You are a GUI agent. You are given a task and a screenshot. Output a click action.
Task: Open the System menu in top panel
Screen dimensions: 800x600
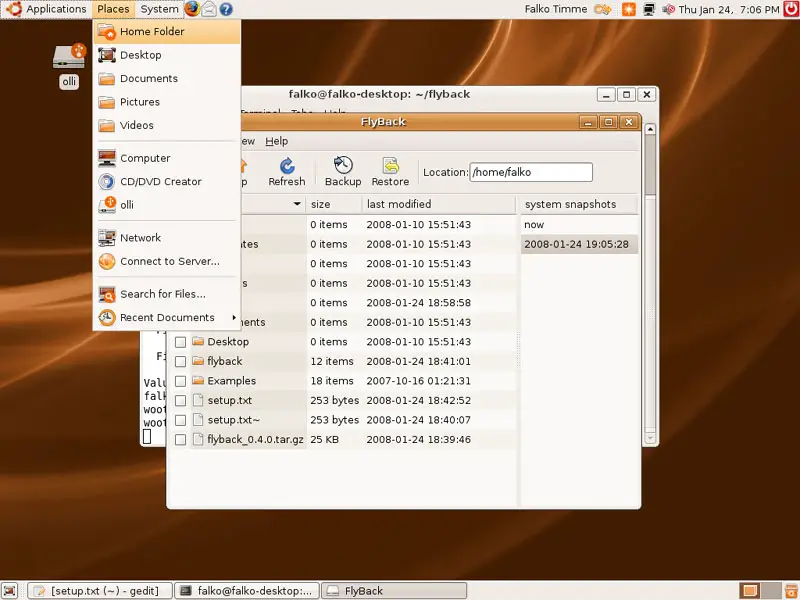[x=159, y=9]
